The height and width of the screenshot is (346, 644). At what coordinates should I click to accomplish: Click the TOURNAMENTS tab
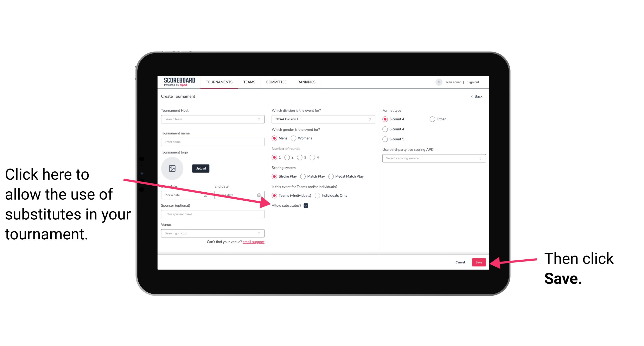pyautogui.click(x=219, y=82)
